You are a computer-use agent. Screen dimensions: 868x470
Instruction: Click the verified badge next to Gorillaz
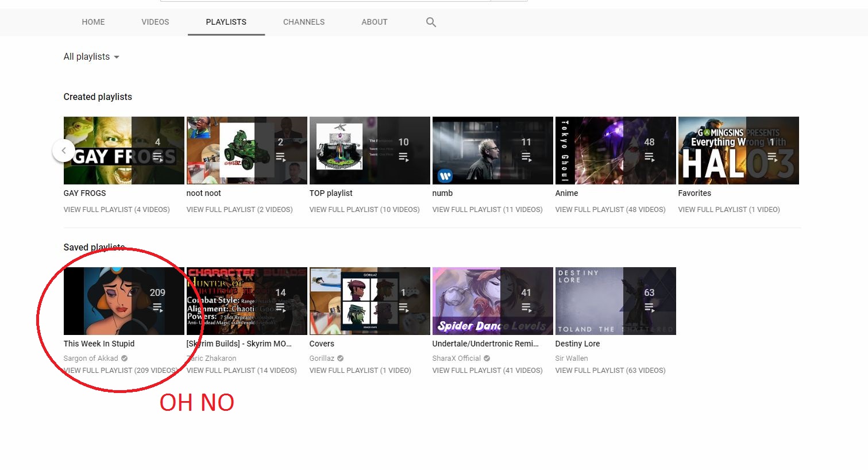point(340,359)
